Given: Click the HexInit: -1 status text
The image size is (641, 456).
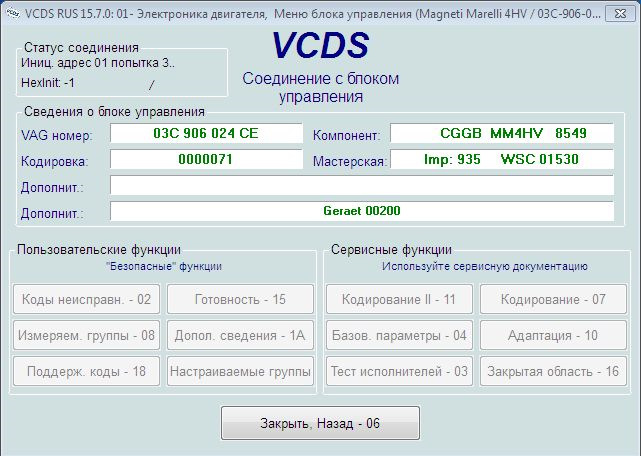Looking at the screenshot, I should (x=48, y=83).
